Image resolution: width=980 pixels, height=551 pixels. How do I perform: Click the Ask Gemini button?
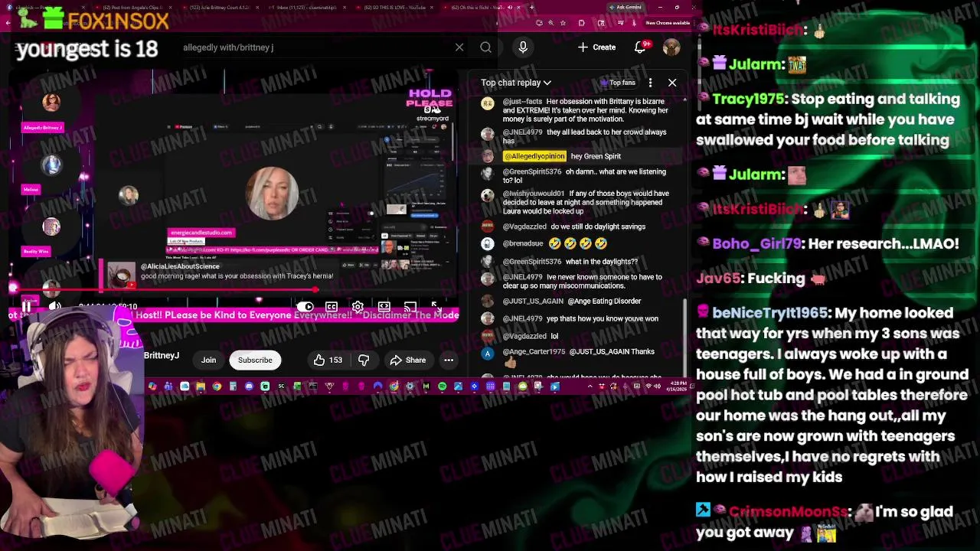point(626,8)
